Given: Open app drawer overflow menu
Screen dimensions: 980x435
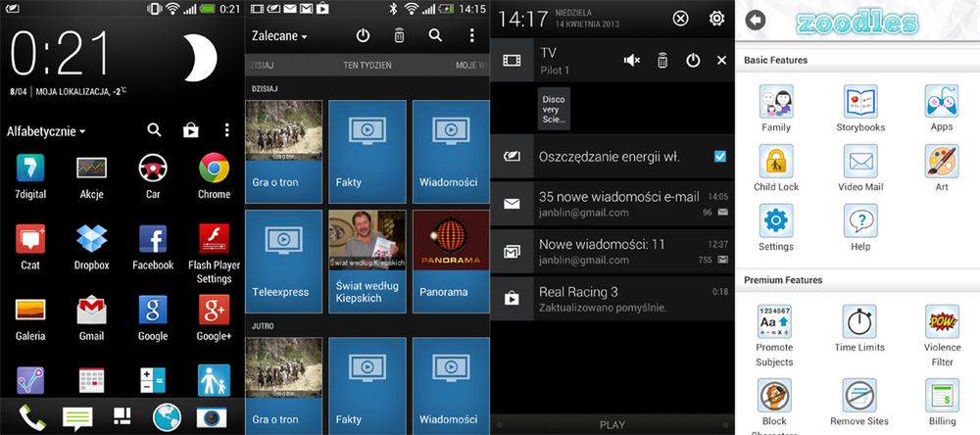Looking at the screenshot, I should (226, 130).
